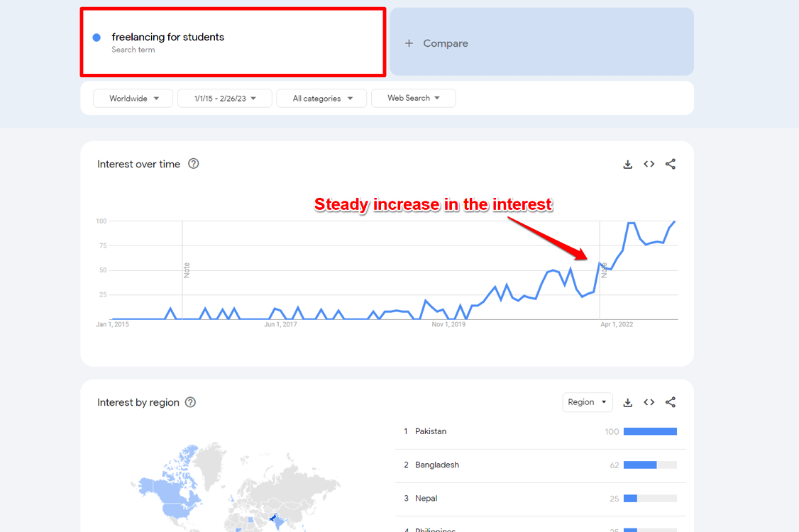Select Pakistan in the region list
The height and width of the screenshot is (532, 799).
coord(431,431)
